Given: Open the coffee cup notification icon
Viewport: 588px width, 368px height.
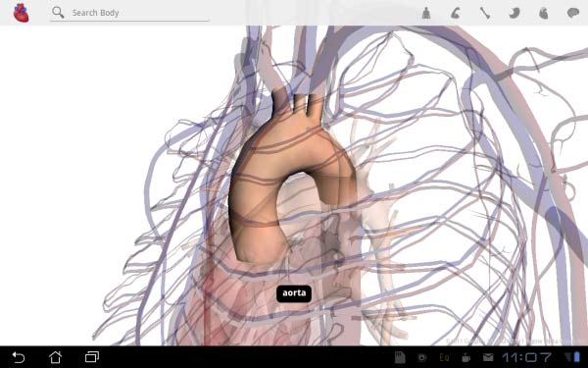Looking at the screenshot, I should 466,357.
